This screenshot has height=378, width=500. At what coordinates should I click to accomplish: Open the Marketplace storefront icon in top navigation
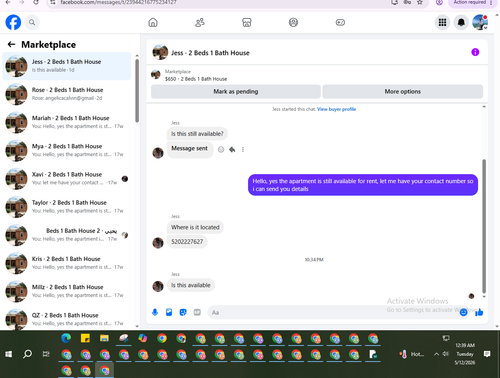(247, 22)
